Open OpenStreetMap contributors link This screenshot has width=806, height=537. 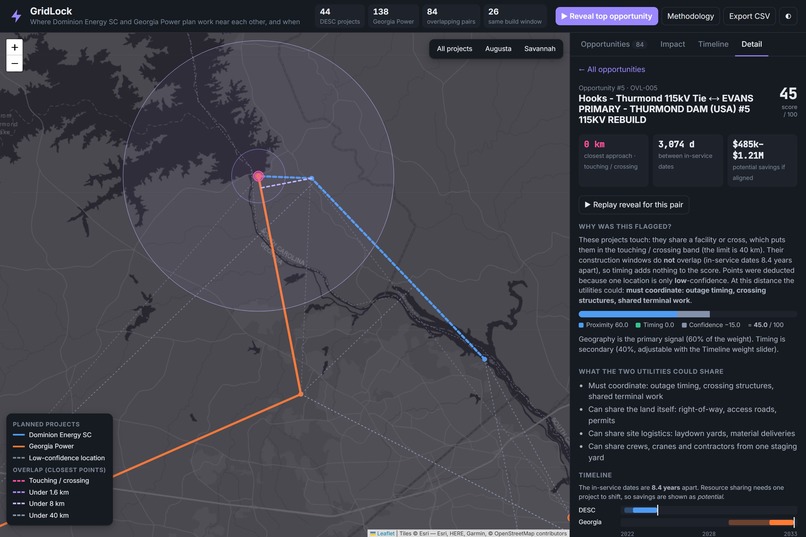[x=530, y=533]
